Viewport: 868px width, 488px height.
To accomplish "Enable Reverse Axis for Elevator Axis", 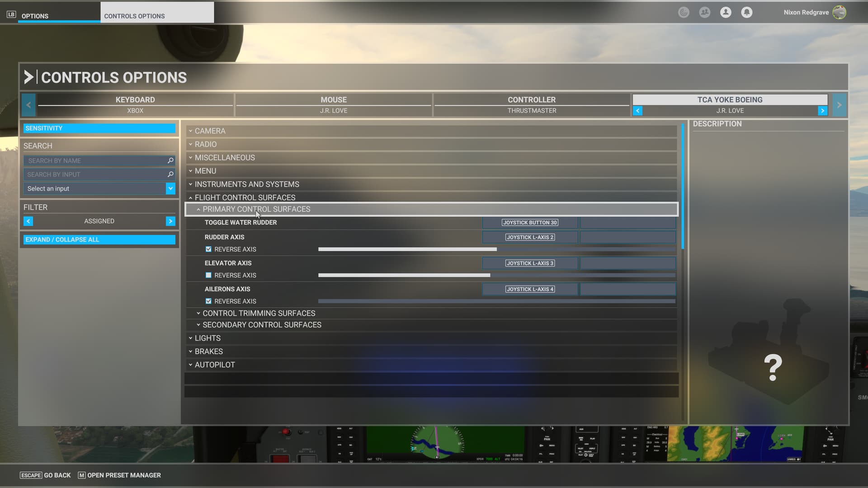I will [208, 275].
